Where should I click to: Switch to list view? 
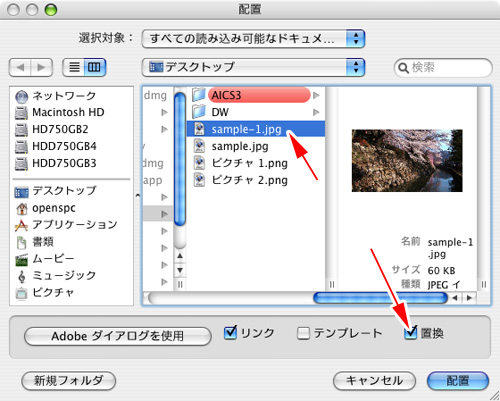pos(74,67)
